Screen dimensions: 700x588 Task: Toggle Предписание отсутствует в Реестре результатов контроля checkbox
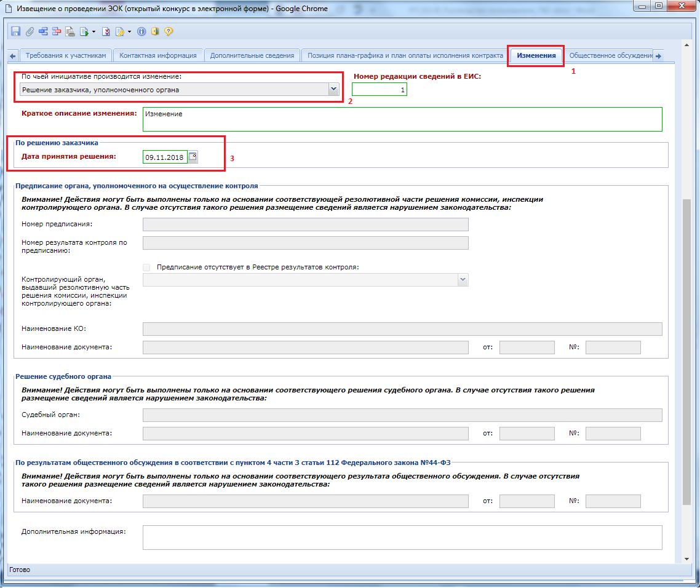click(x=146, y=267)
